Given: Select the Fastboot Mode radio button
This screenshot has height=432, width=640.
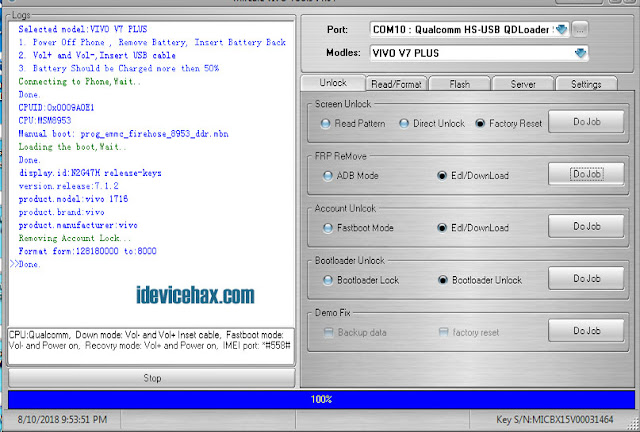Looking at the screenshot, I should 358,228.
